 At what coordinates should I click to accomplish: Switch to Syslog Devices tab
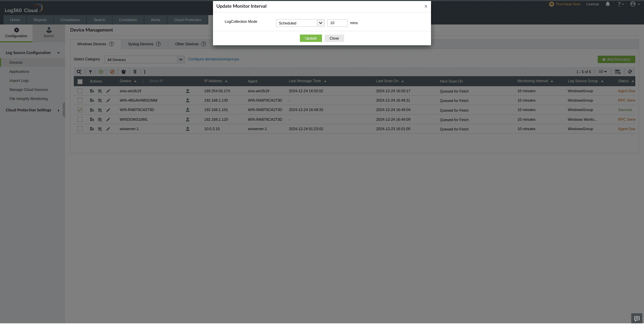144,44
